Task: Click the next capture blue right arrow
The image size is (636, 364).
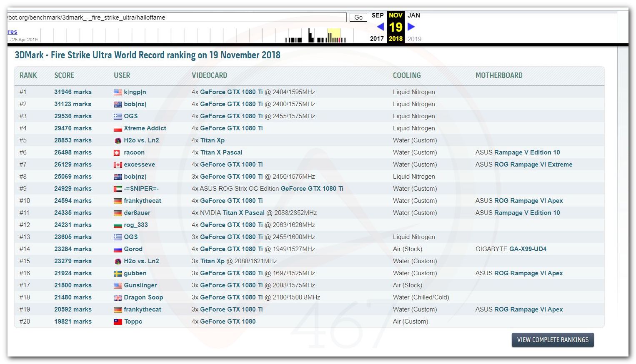Action: click(411, 27)
